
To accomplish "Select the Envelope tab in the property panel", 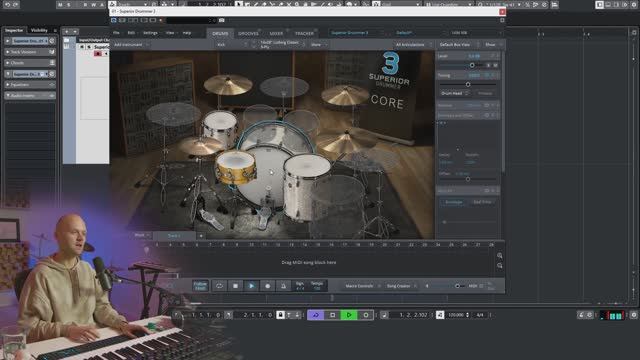I will click(x=453, y=202).
